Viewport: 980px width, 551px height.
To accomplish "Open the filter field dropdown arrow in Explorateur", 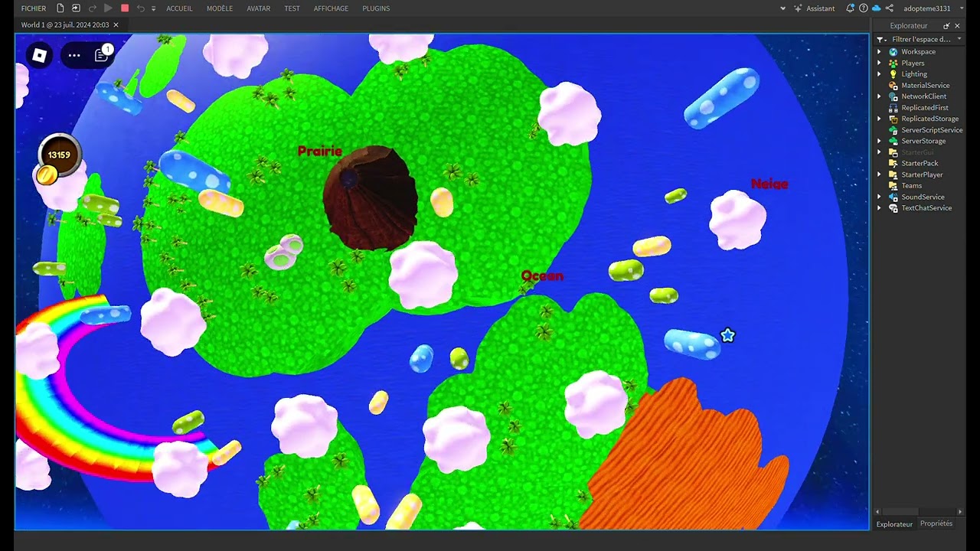I will tap(959, 39).
